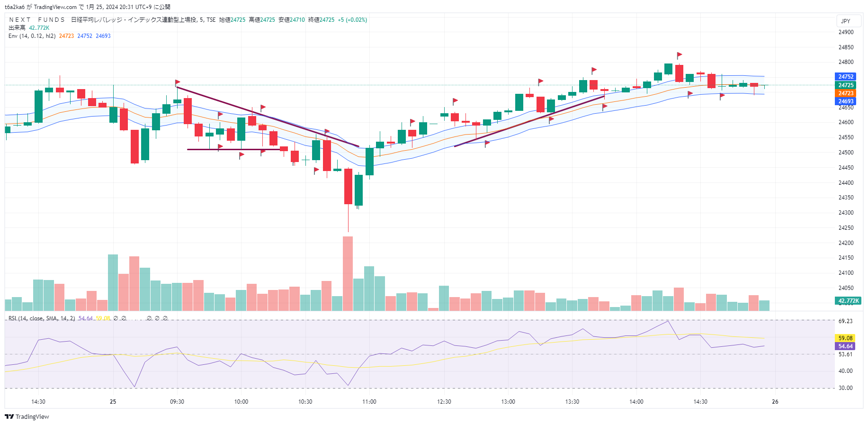Image resolution: width=868 pixels, height=425 pixels.
Task: Click the red flag above the 12:30 candle
Action: pos(455,101)
